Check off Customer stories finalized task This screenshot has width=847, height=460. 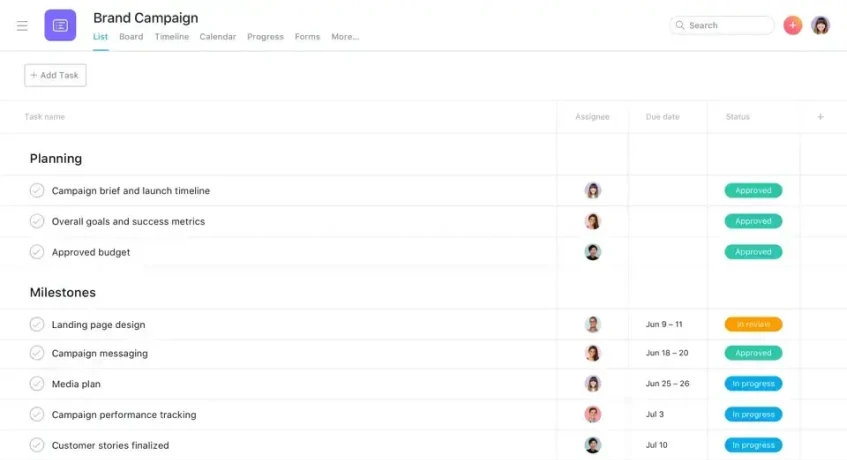pos(37,445)
